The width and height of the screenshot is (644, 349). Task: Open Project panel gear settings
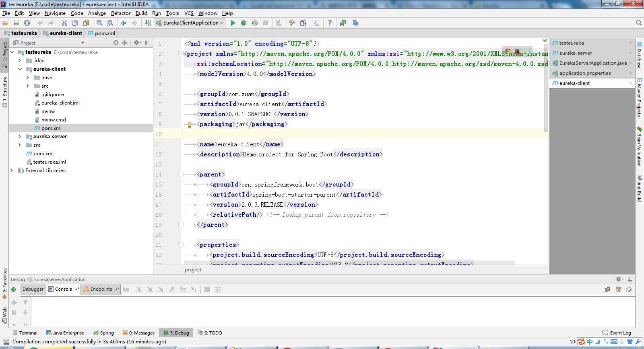[x=137, y=43]
